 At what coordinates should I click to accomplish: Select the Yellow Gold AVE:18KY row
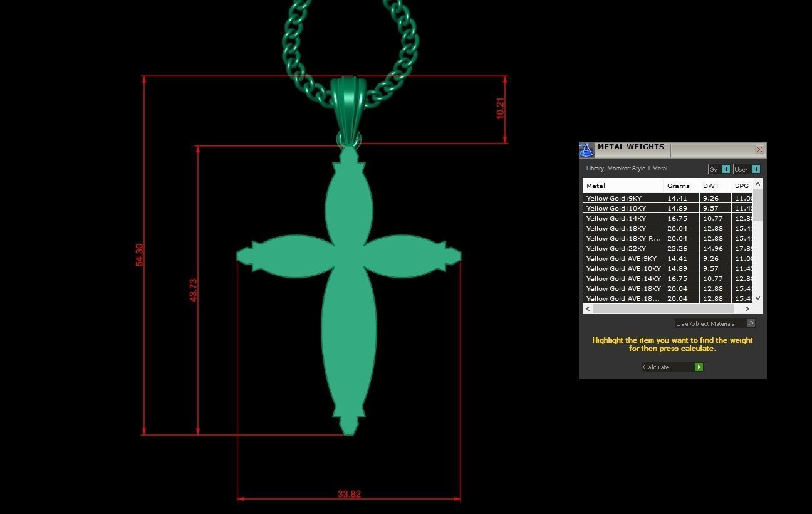[668, 288]
